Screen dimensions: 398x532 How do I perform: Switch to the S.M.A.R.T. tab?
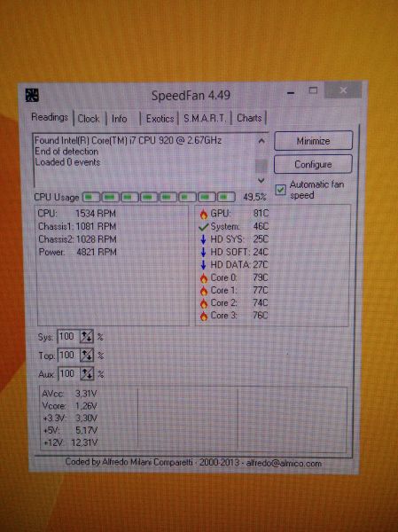point(205,119)
